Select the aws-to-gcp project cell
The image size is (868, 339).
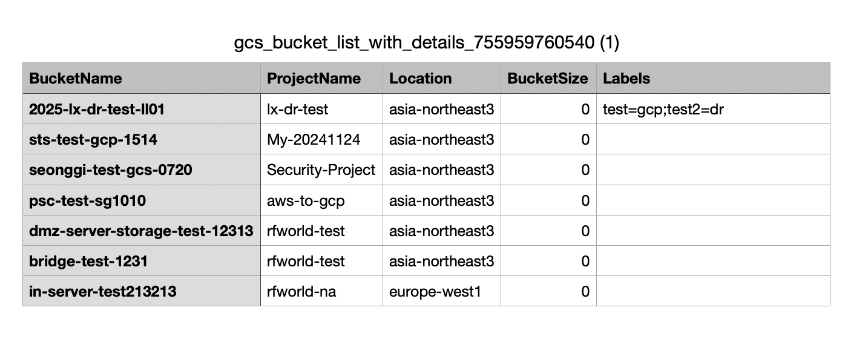[x=321, y=200]
